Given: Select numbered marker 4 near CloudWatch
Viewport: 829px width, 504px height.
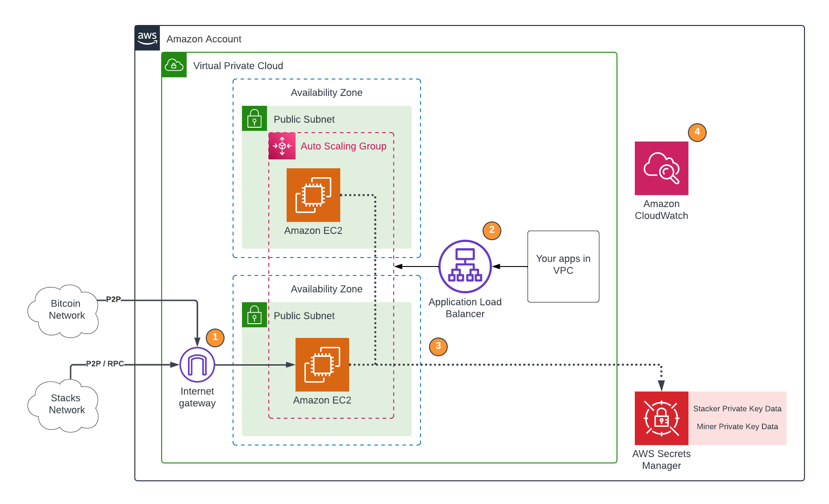Looking at the screenshot, I should point(697,132).
